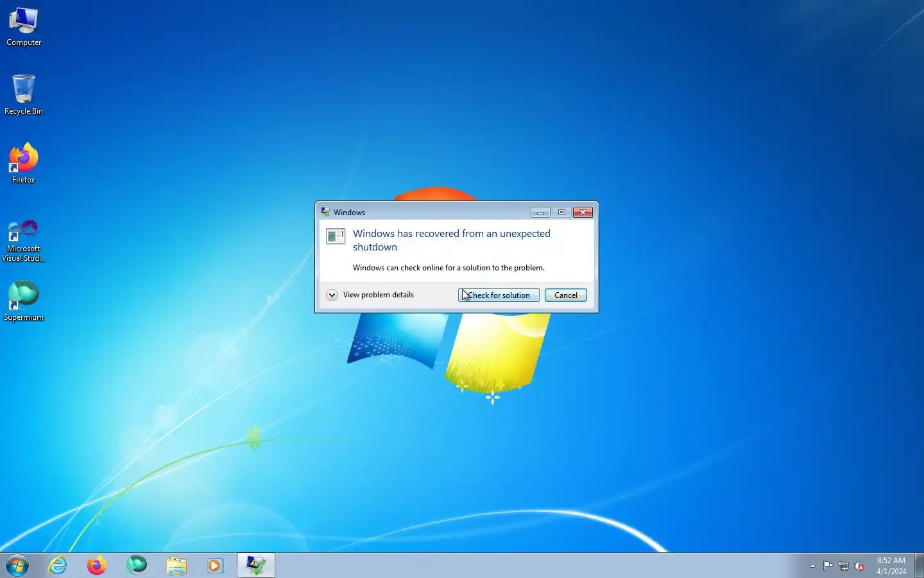Open the Computer desktop icon
Screen dimensions: 924x578
pos(24,26)
